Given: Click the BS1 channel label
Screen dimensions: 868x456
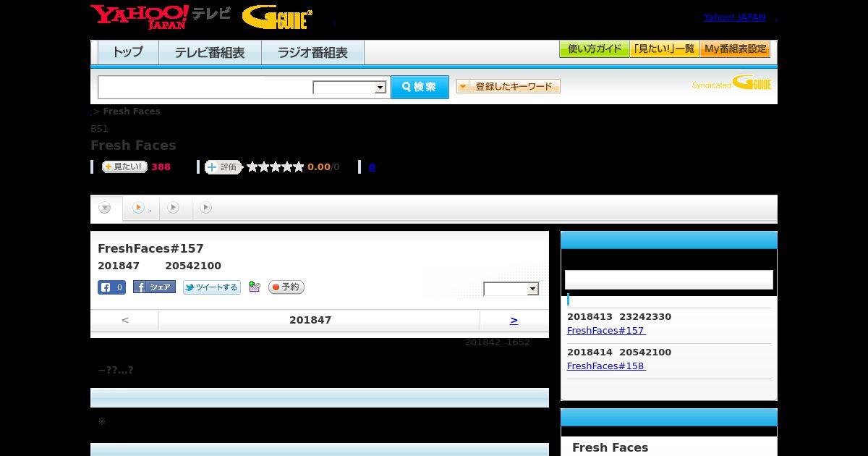Looking at the screenshot, I should click(99, 129).
